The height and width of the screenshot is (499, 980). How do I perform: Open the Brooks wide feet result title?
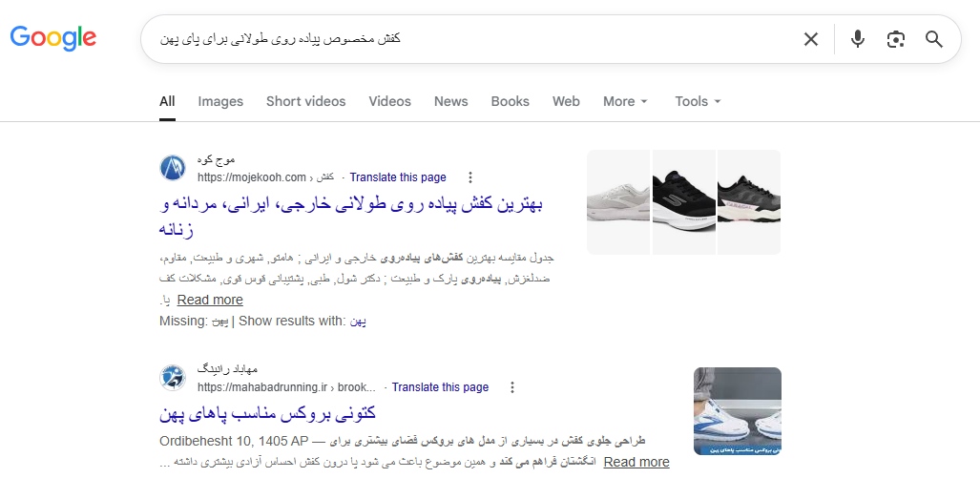tap(267, 413)
